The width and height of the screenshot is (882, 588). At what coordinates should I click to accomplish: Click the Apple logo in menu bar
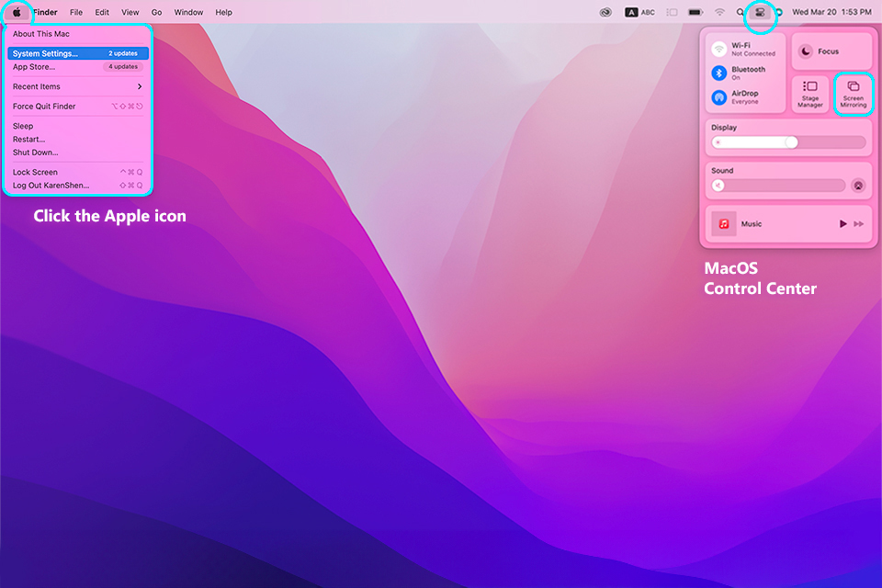pyautogui.click(x=17, y=12)
